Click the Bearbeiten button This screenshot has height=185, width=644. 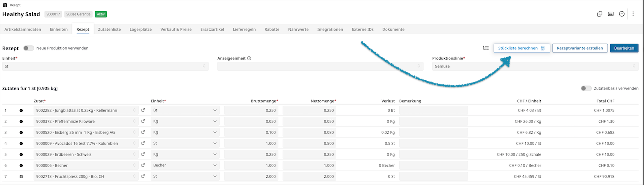(624, 48)
